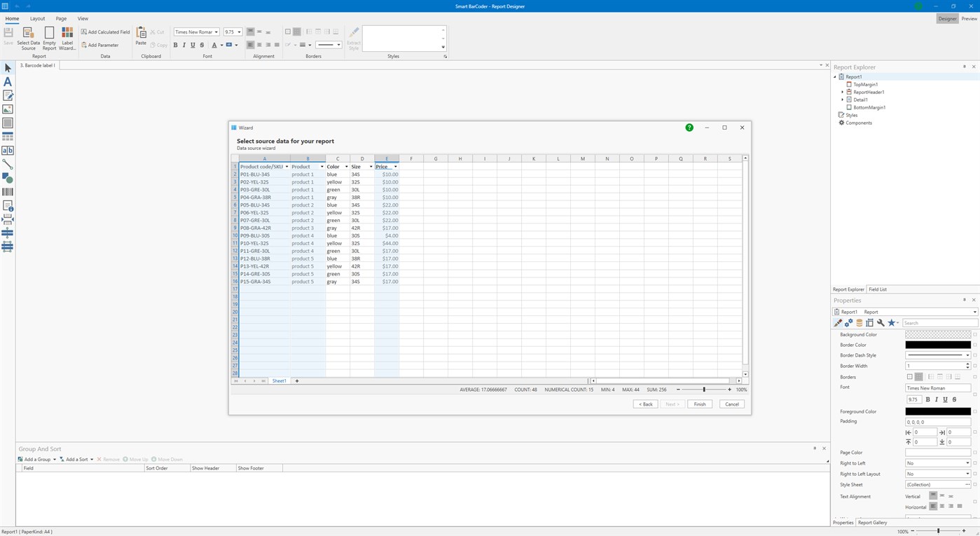Open the Price column filter dropdown

click(396, 167)
